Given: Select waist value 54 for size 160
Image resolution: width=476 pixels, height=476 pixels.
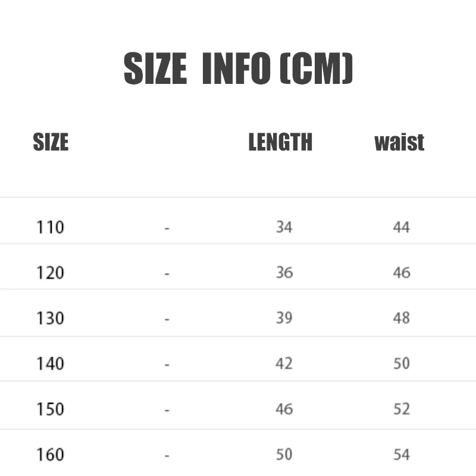Looking at the screenshot, I should [402, 455].
